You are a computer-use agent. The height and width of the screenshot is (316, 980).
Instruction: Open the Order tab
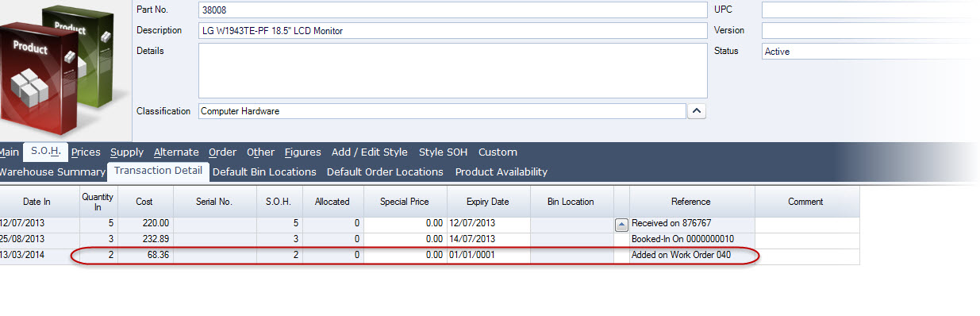[x=222, y=152]
